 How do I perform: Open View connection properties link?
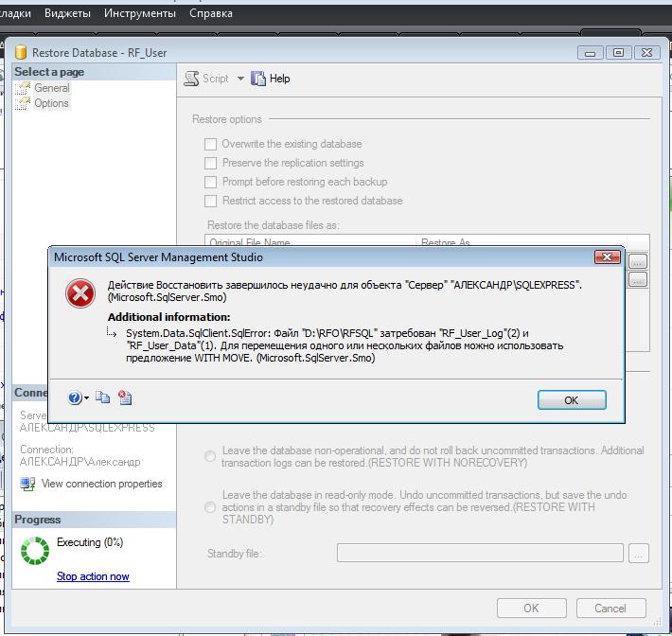coord(101,484)
